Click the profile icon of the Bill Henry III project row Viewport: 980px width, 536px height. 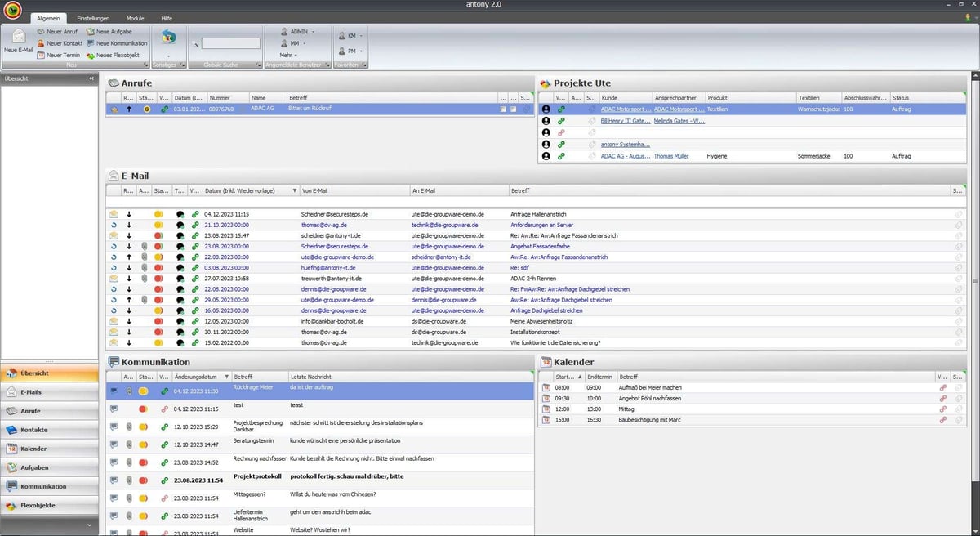tap(546, 120)
